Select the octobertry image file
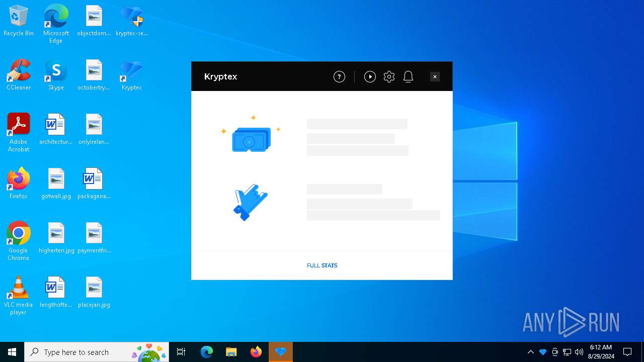 pos(94,75)
